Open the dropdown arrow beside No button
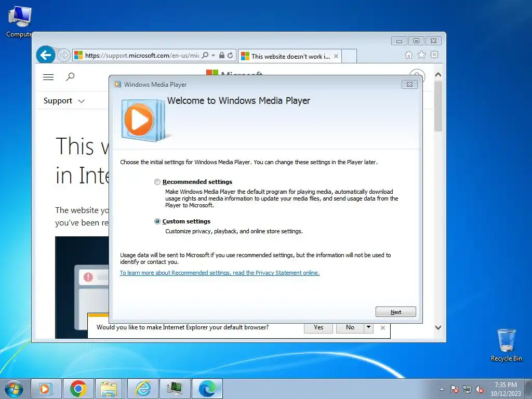Viewport: 532px width, 399px height. [368, 327]
